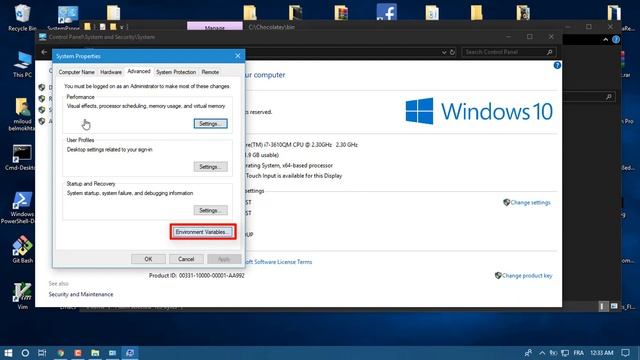
Task: Open Performance Settings button
Action: [x=211, y=124]
